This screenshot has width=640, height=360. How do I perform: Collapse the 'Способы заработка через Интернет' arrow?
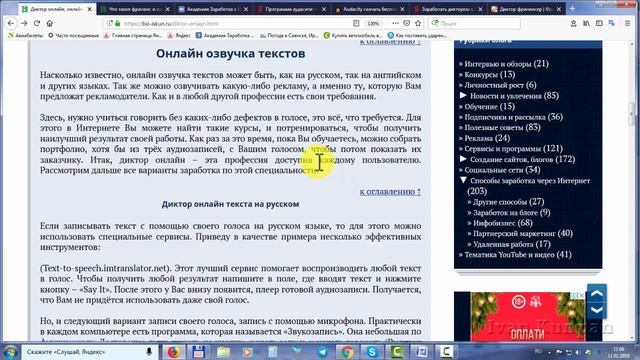point(463,180)
